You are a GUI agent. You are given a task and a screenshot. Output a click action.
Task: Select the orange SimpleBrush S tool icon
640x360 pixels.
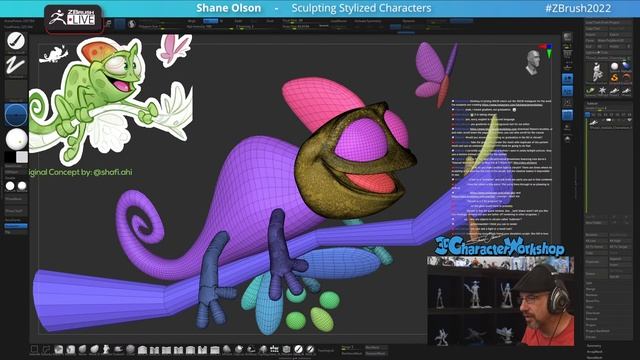click(614, 78)
